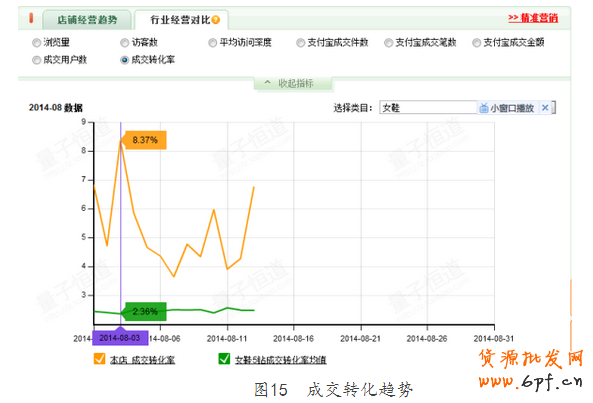Collapse the indicators panel via 收起指标
Screen dimensions: 593x403
(x=293, y=83)
